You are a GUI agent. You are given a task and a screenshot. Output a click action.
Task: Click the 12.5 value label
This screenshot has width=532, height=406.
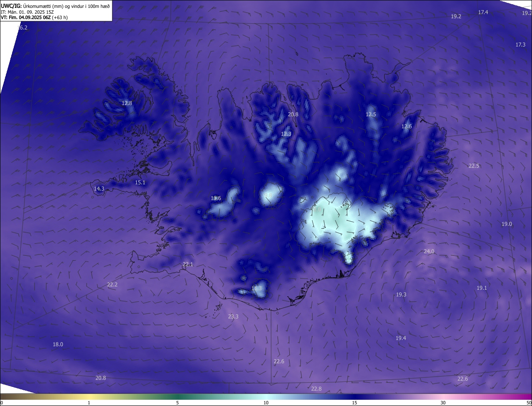point(371,115)
